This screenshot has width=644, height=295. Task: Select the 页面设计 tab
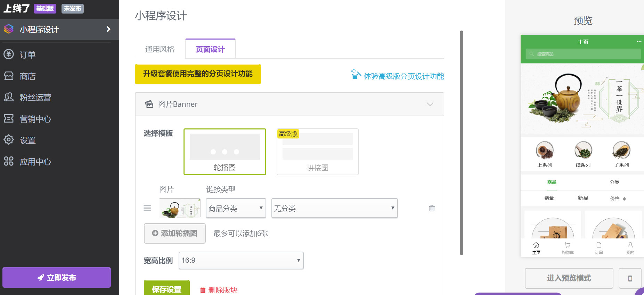210,49
